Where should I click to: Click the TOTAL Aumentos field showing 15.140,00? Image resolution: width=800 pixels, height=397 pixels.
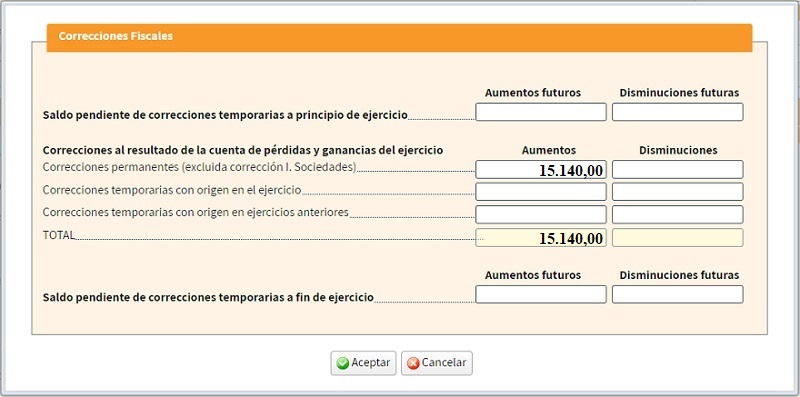point(541,238)
